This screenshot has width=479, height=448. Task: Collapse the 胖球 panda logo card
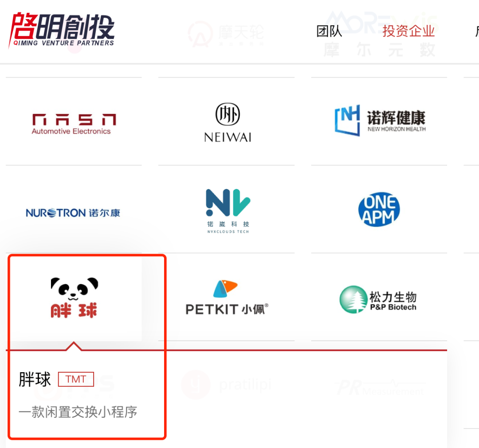pos(74,298)
